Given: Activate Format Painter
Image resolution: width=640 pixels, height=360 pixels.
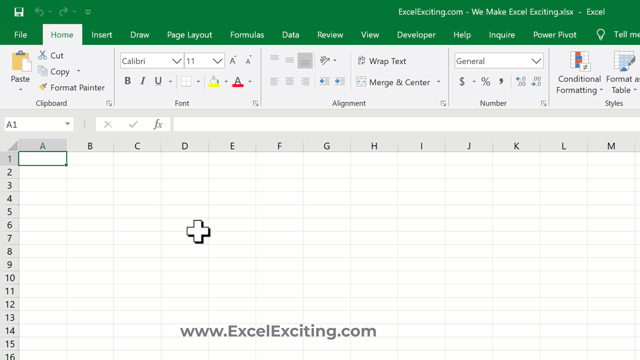Looking at the screenshot, I should click(72, 87).
